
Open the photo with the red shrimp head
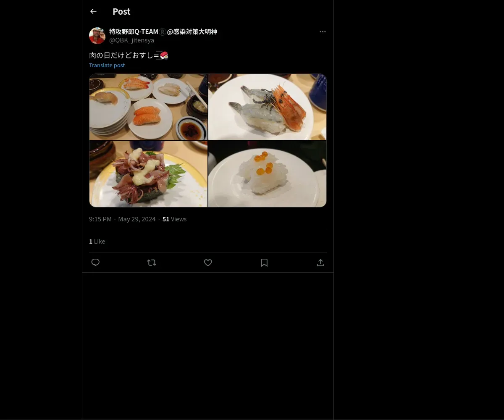(x=268, y=107)
